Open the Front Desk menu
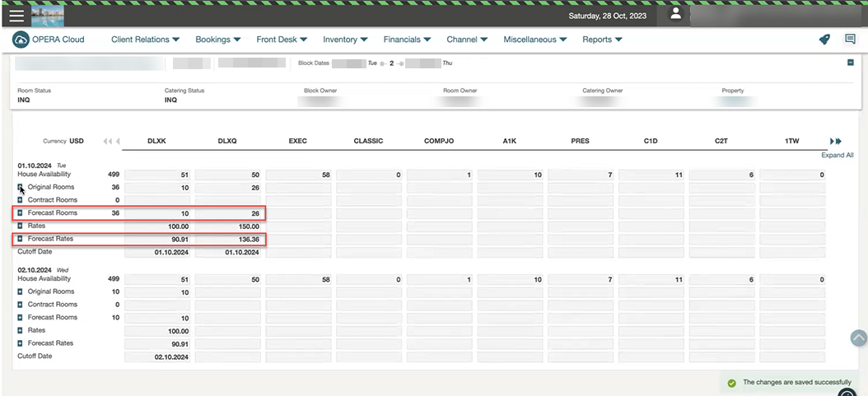 (x=282, y=40)
